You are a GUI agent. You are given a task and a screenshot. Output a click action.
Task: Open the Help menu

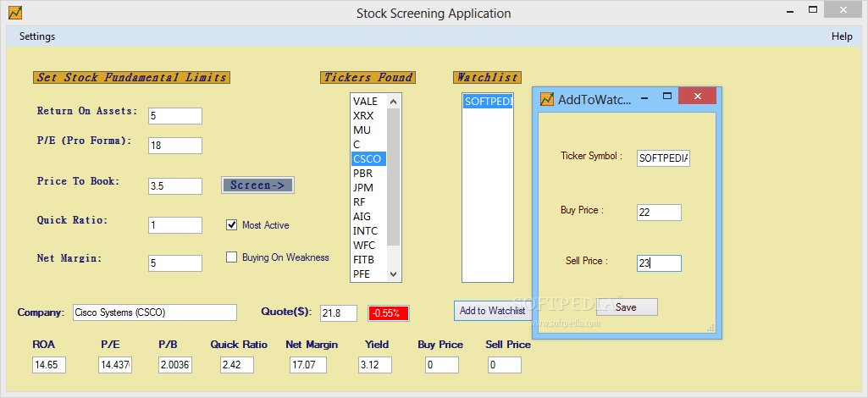point(842,36)
